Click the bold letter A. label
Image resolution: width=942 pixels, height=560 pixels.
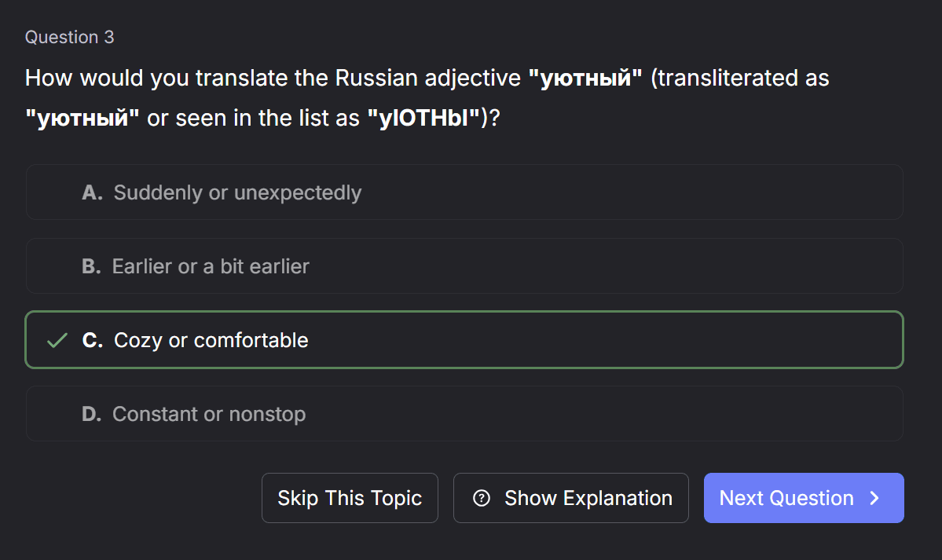pos(93,193)
